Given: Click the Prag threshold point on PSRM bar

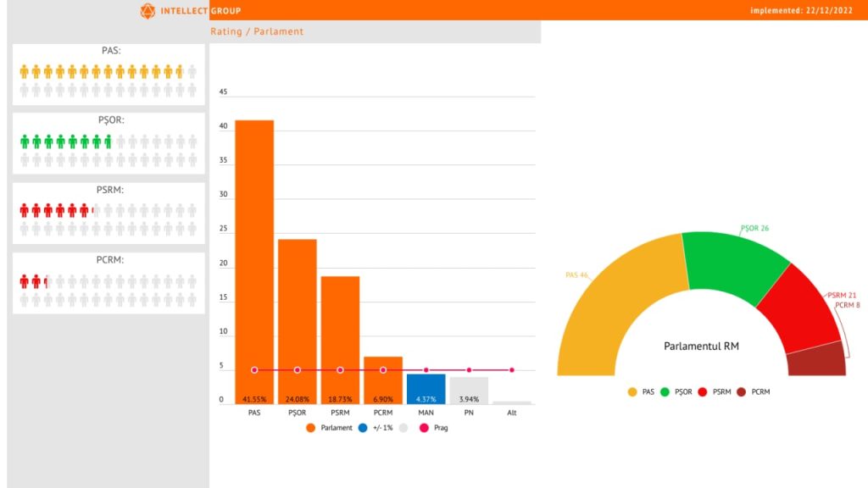Looking at the screenshot, I should click(x=340, y=370).
